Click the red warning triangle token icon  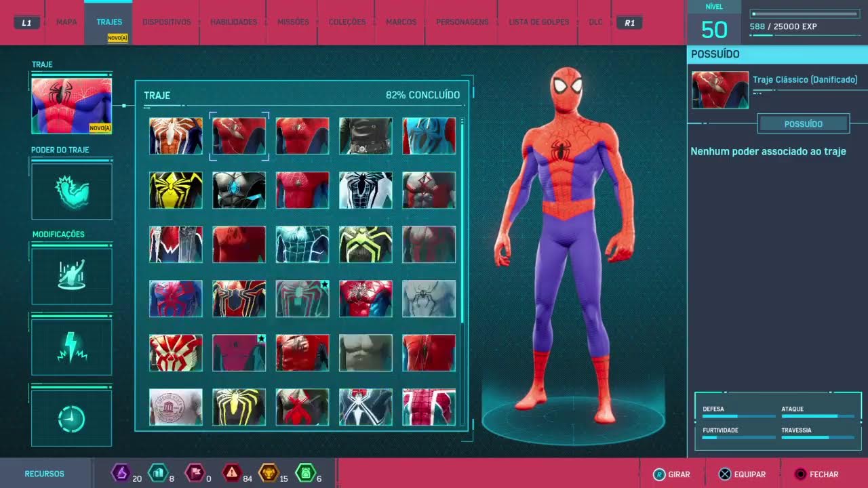tap(232, 472)
